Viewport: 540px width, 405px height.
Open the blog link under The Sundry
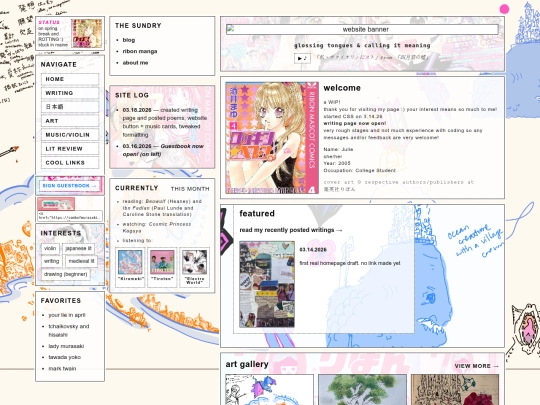point(129,40)
